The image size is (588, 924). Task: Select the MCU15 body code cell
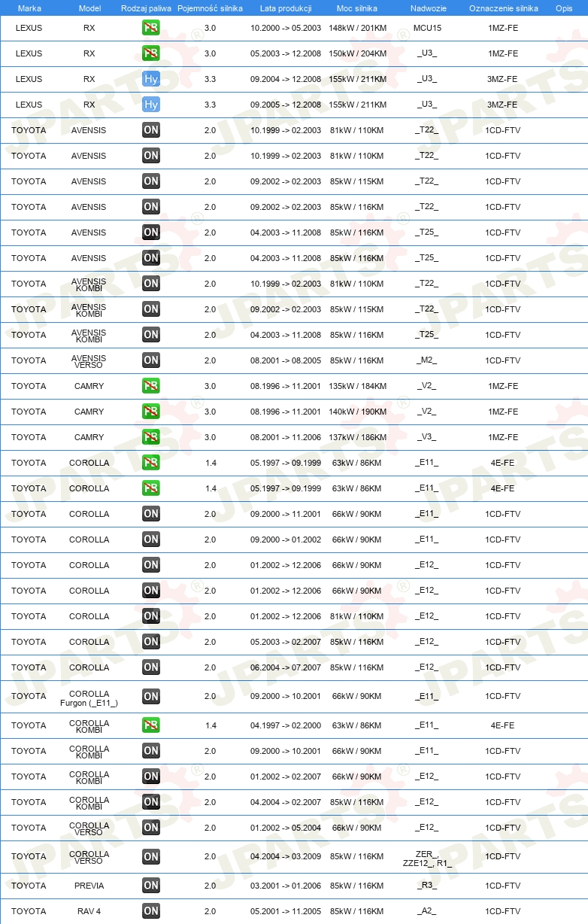(427, 28)
